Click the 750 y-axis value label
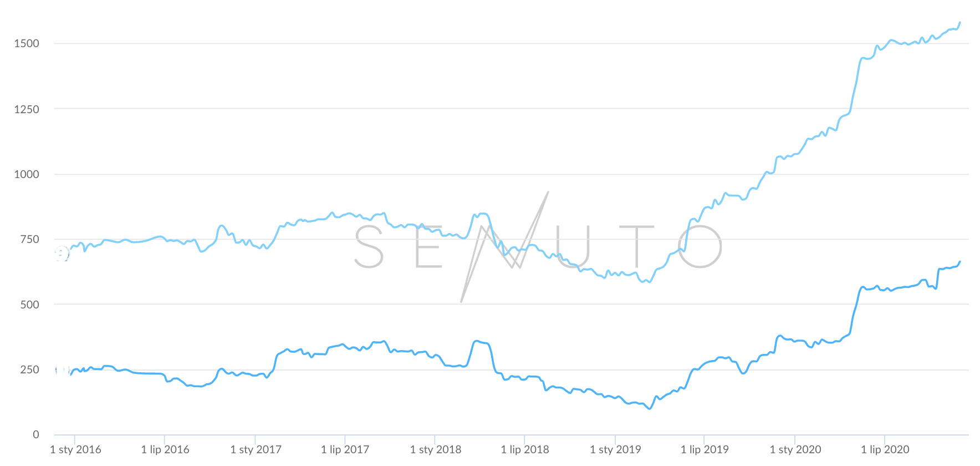This screenshot has height=466, width=980. (29, 239)
